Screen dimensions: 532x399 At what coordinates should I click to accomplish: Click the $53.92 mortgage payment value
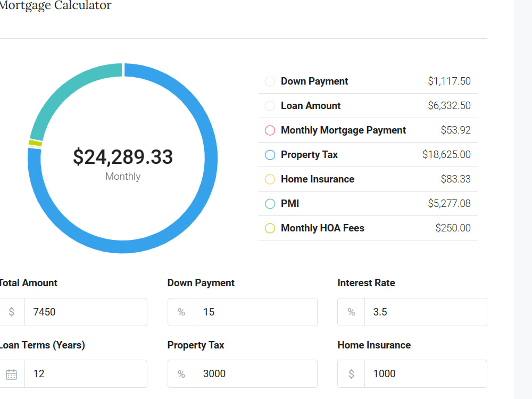click(x=456, y=130)
